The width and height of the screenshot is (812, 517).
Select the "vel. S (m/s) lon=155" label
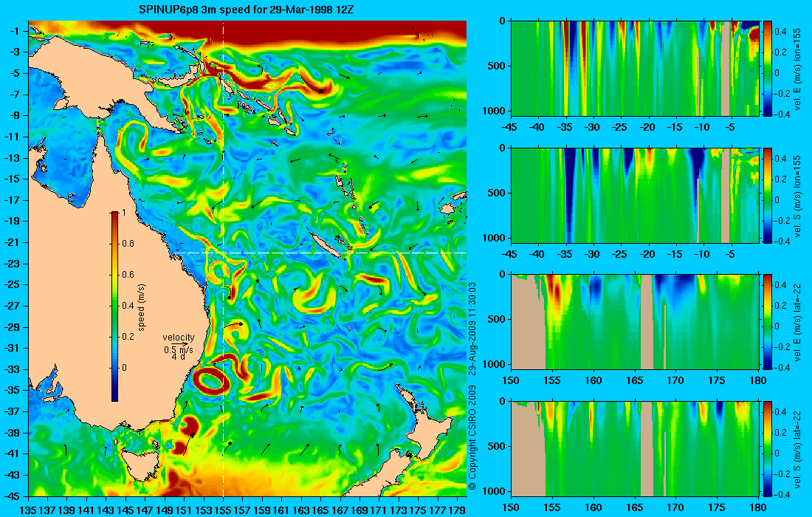[x=797, y=196]
